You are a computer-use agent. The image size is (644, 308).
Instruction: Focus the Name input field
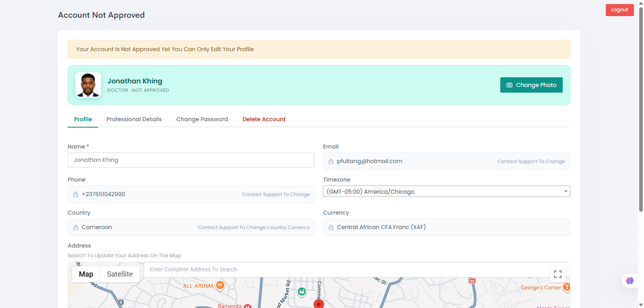tap(191, 160)
